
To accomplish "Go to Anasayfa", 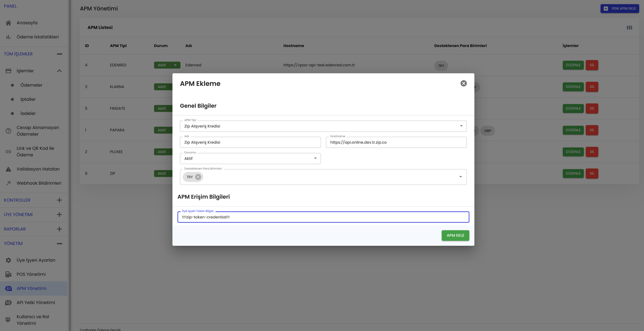I will [27, 23].
